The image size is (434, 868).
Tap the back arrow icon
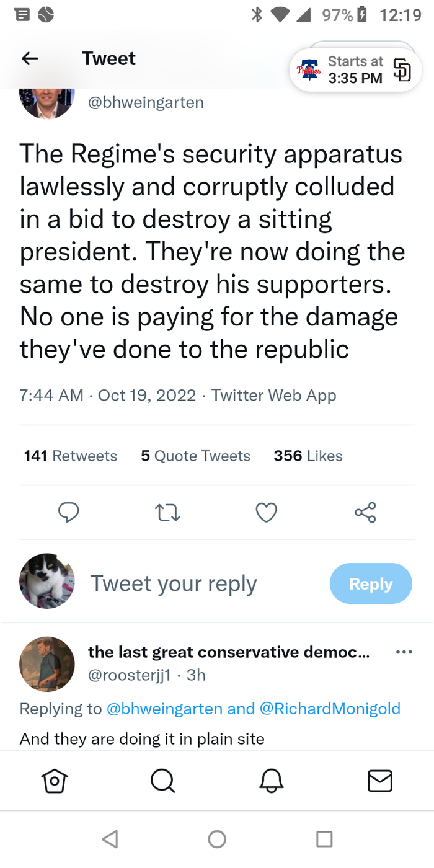[x=30, y=59]
